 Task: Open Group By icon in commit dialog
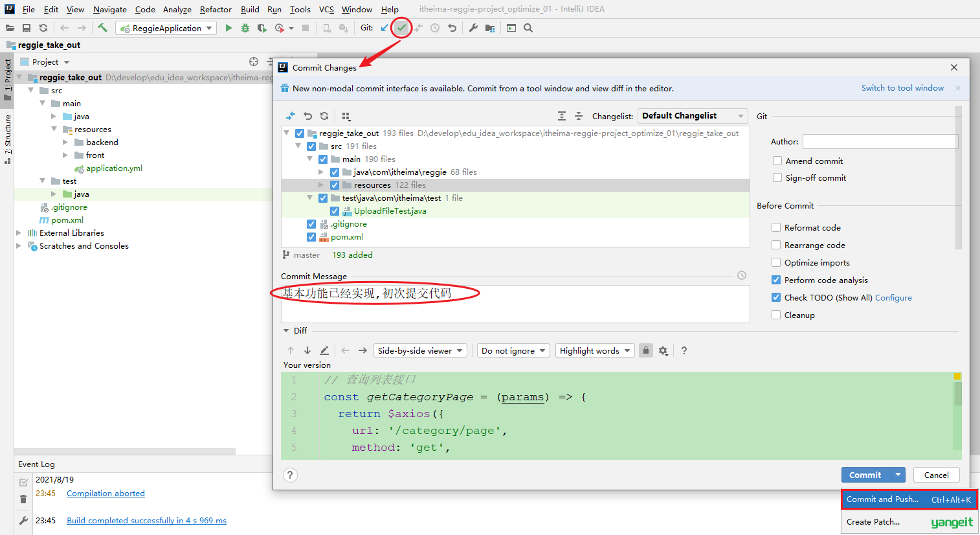coord(346,116)
